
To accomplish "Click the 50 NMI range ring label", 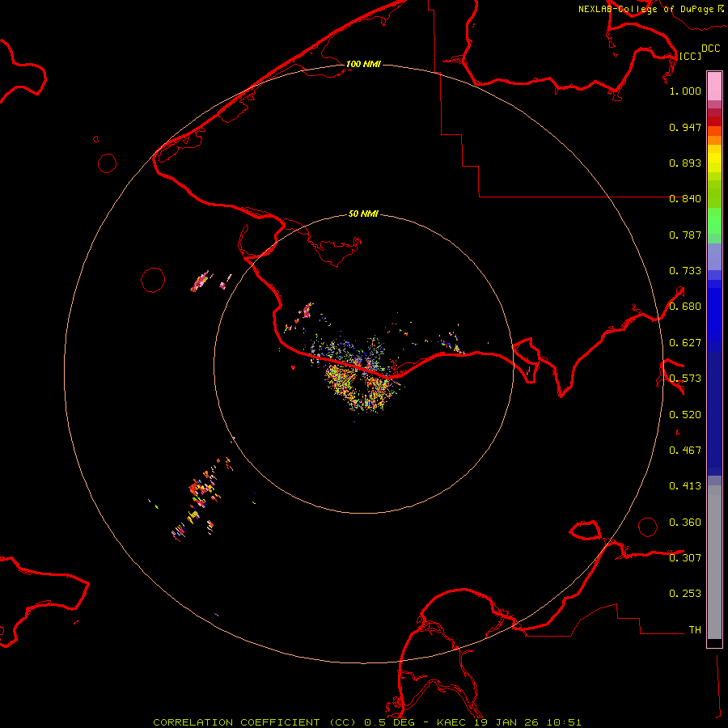I will [x=363, y=214].
